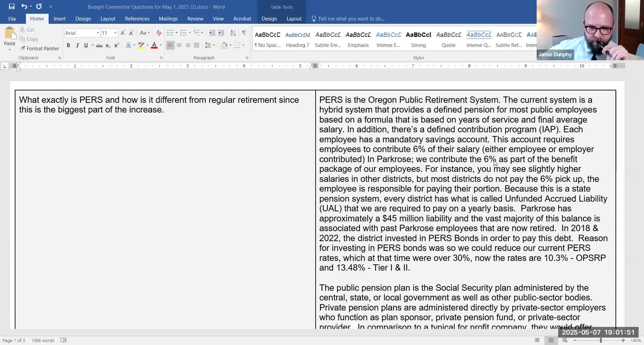
Task: Adjust the zoom slider in status bar
Action: [600, 340]
